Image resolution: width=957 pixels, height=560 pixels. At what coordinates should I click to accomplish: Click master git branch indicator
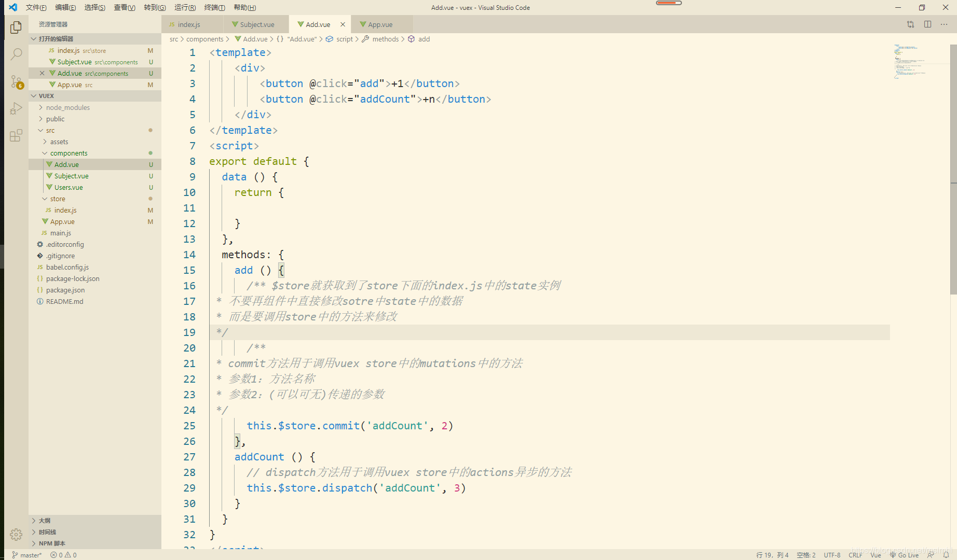coord(26,555)
